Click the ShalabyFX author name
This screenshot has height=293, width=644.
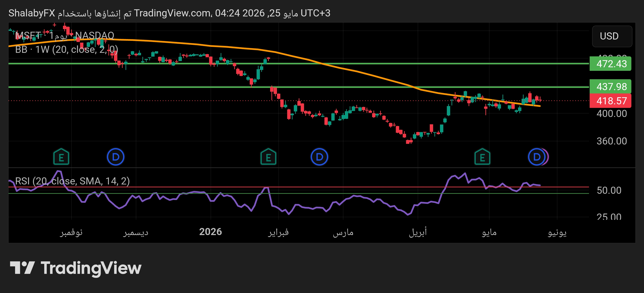point(32,13)
